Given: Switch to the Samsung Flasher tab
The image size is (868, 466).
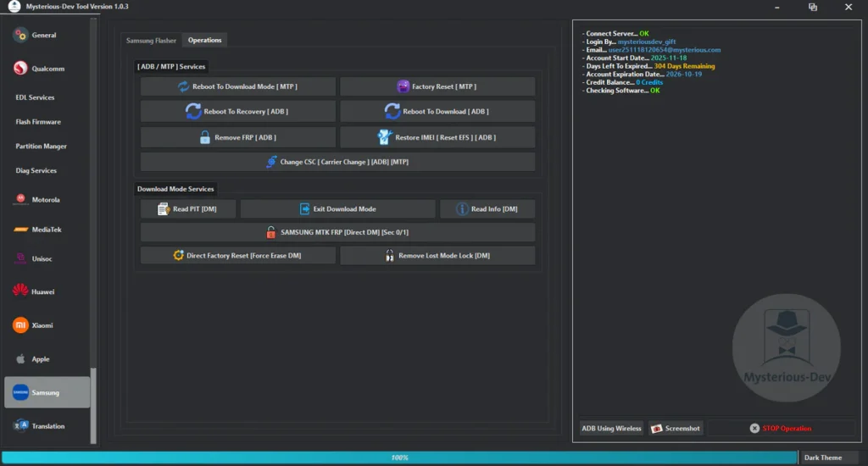Looking at the screenshot, I should point(151,41).
